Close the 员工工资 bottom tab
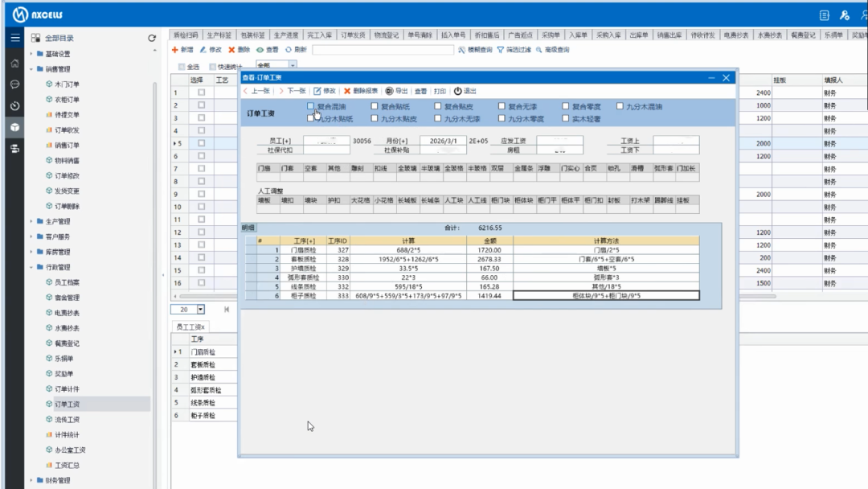 pos(203,327)
